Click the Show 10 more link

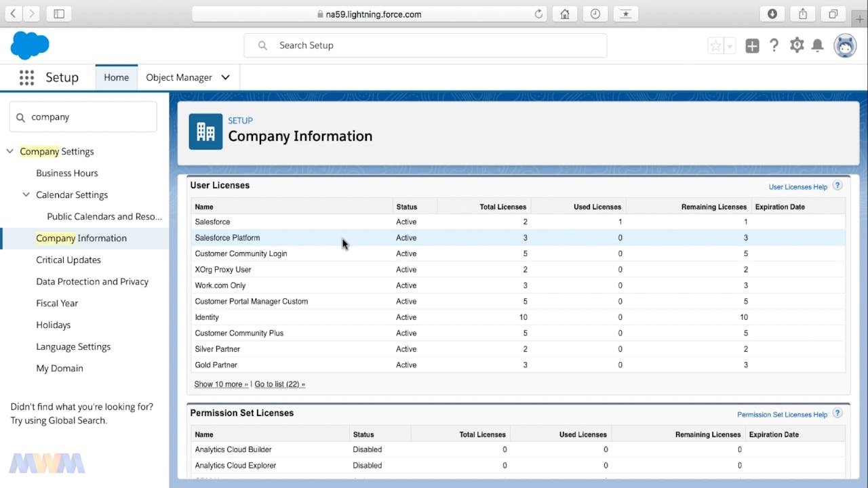click(x=221, y=384)
